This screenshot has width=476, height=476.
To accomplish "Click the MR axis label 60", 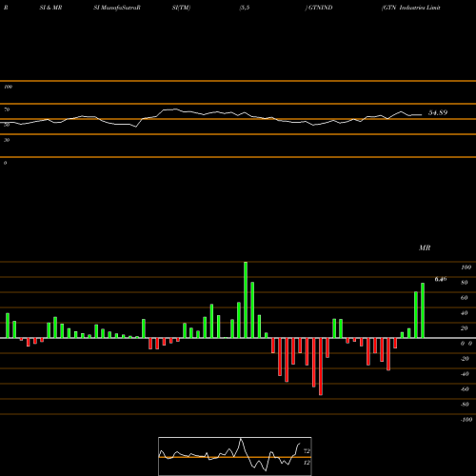I will point(465,298).
